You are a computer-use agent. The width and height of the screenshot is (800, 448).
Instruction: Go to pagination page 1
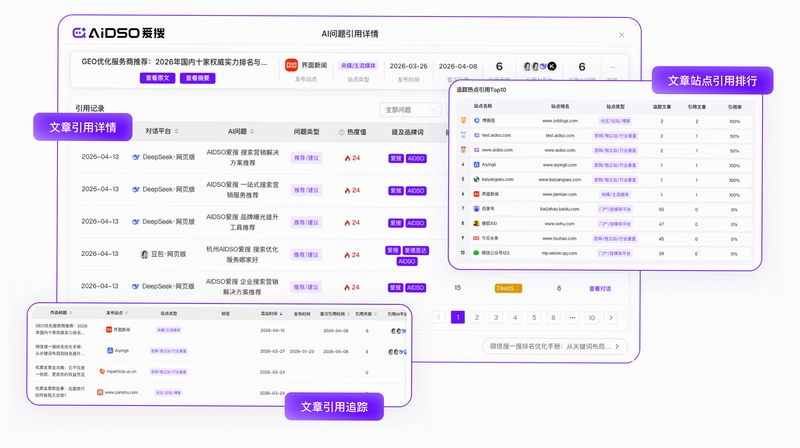(458, 317)
